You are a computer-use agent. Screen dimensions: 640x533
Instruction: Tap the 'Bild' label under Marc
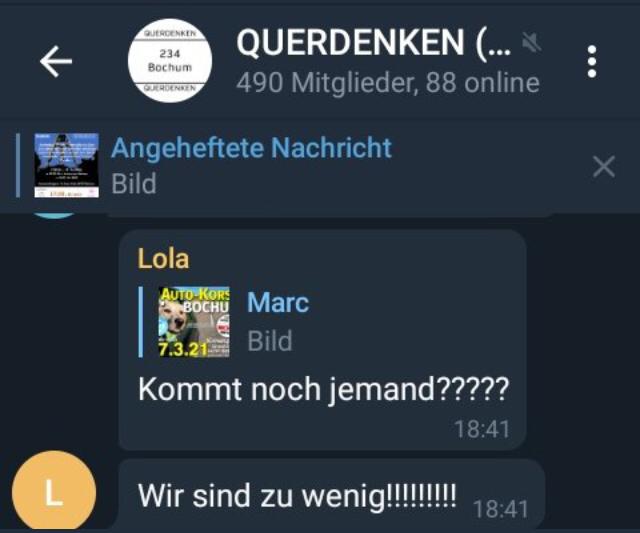click(x=270, y=341)
